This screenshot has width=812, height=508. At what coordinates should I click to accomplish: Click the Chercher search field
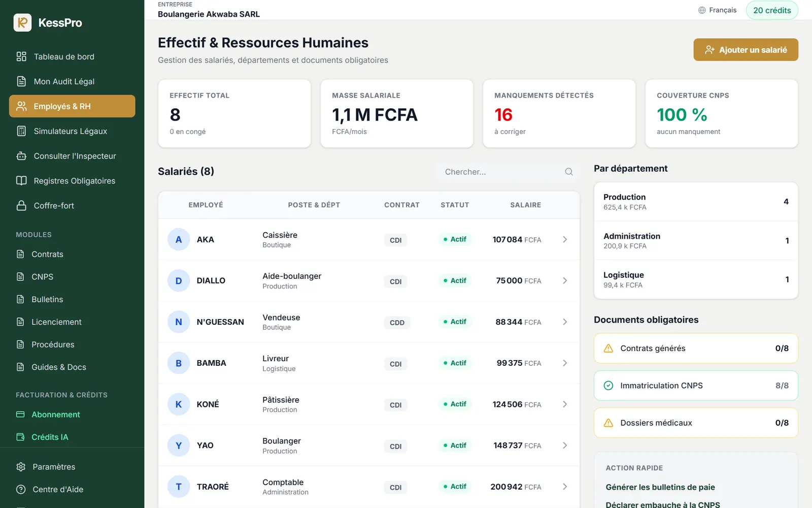tap(509, 172)
